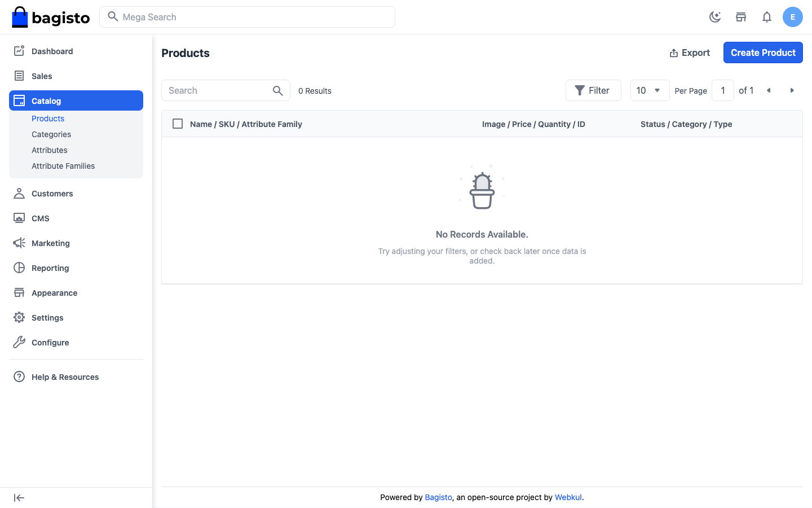Image resolution: width=812 pixels, height=508 pixels.
Task: Follow the Bagisto footer link
Action: [x=438, y=497]
